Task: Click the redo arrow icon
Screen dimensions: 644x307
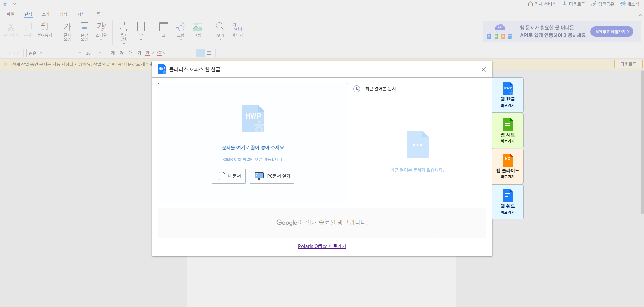Action: 17,53
